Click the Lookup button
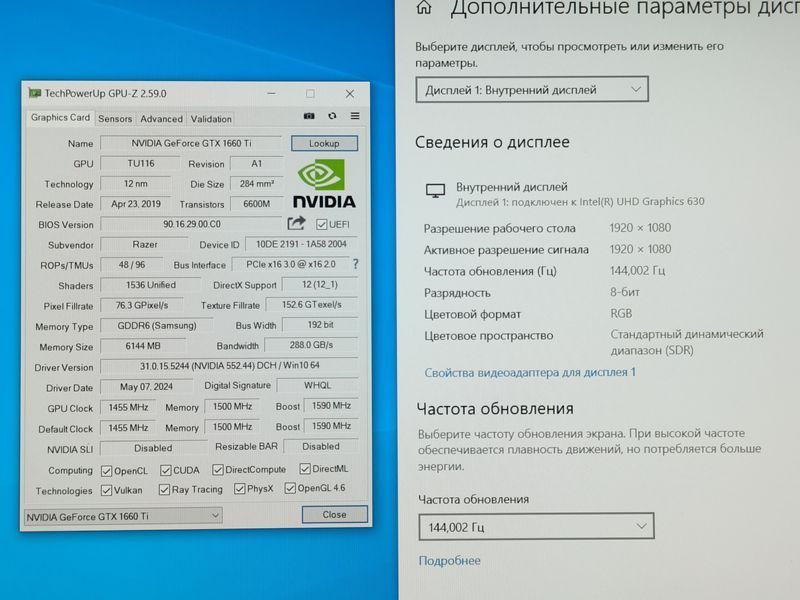800x600 pixels. point(324,143)
